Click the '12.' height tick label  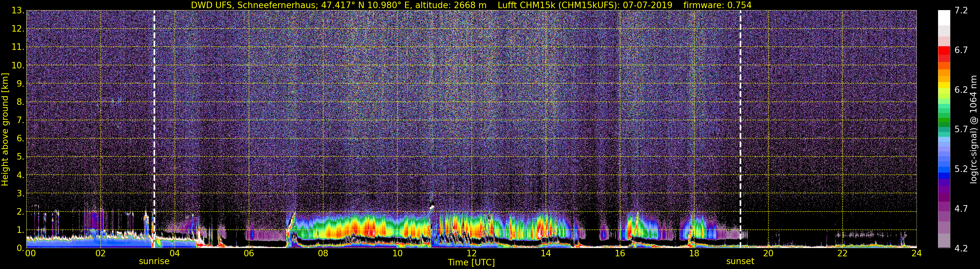[x=18, y=29]
